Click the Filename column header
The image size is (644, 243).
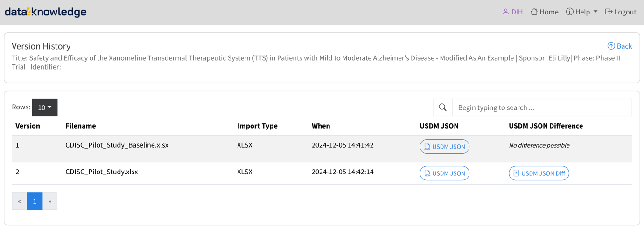click(80, 126)
